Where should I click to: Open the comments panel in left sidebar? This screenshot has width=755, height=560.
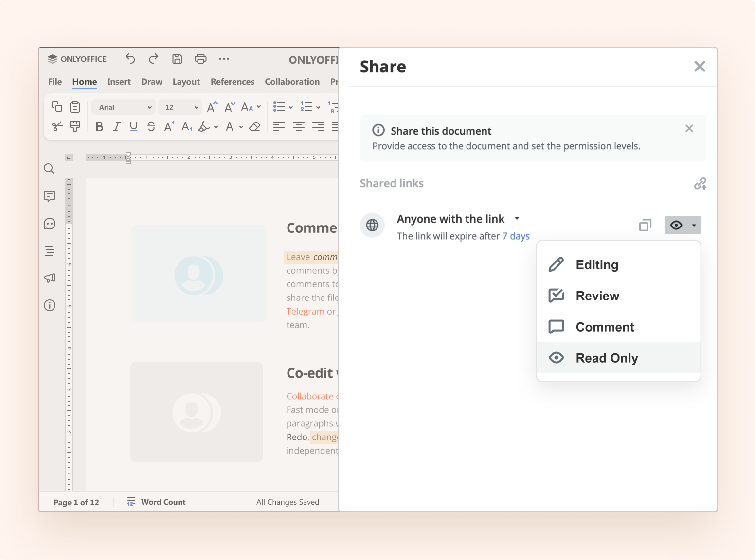[49, 196]
